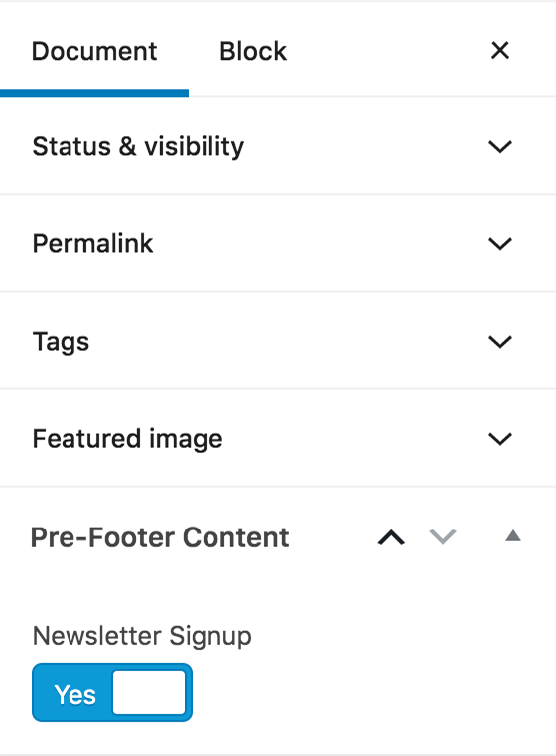Viewport: 556px width, 756px height.
Task: Click the Pre-Footer Content heading
Action: pyautogui.click(x=160, y=537)
